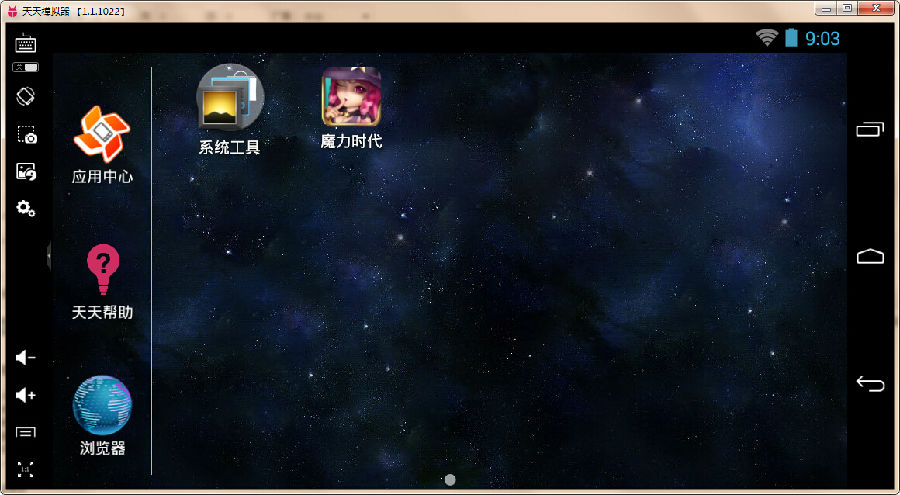The width and height of the screenshot is (900, 495).
Task: Open the 系统工具 folder
Action: click(x=230, y=98)
